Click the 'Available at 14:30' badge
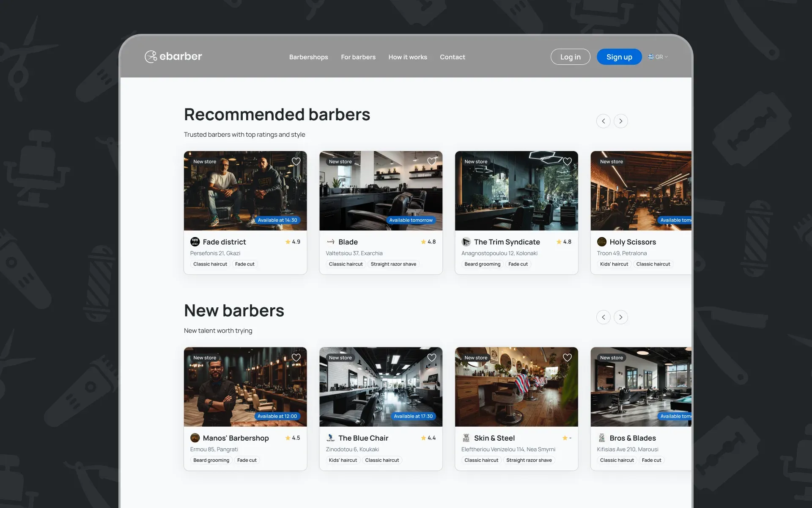 277,220
